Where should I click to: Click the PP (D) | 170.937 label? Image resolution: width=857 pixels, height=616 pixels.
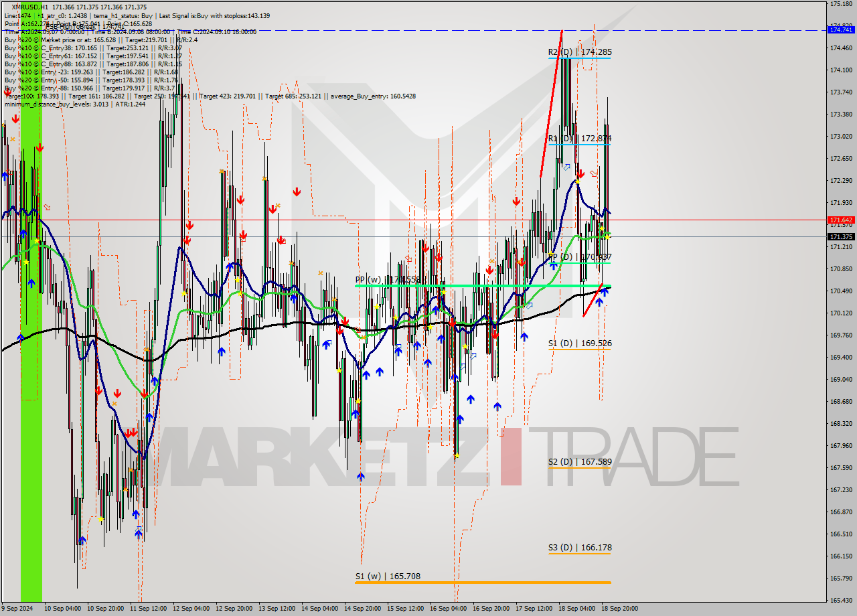pos(580,256)
